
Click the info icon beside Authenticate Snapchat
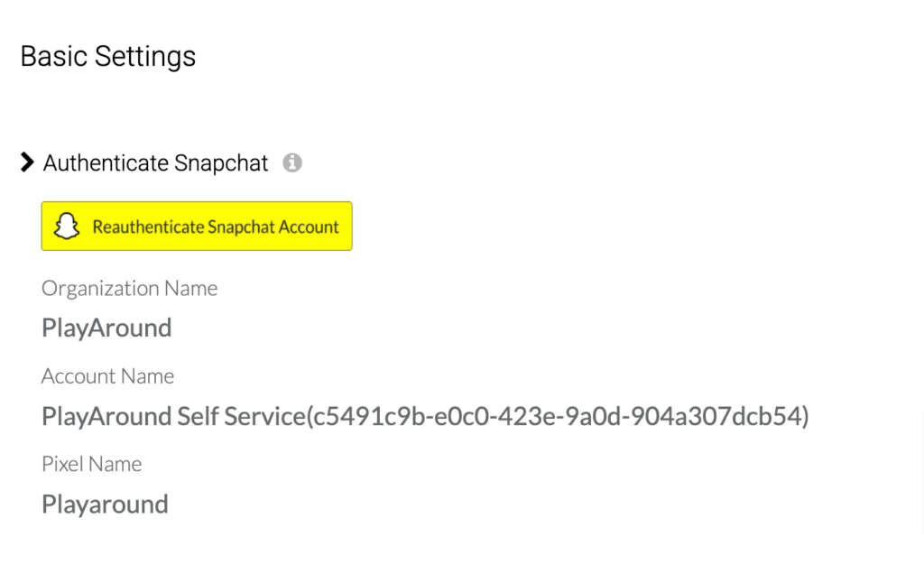[x=291, y=163]
